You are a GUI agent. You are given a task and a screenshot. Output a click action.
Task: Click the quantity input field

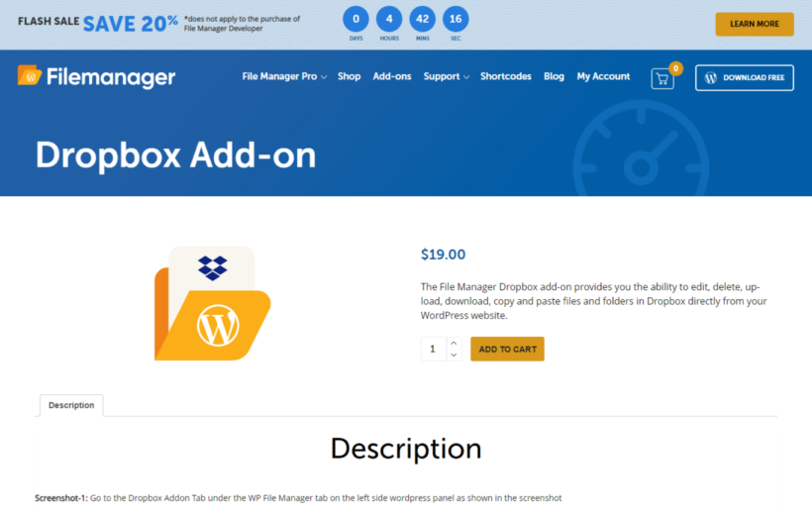tap(434, 350)
